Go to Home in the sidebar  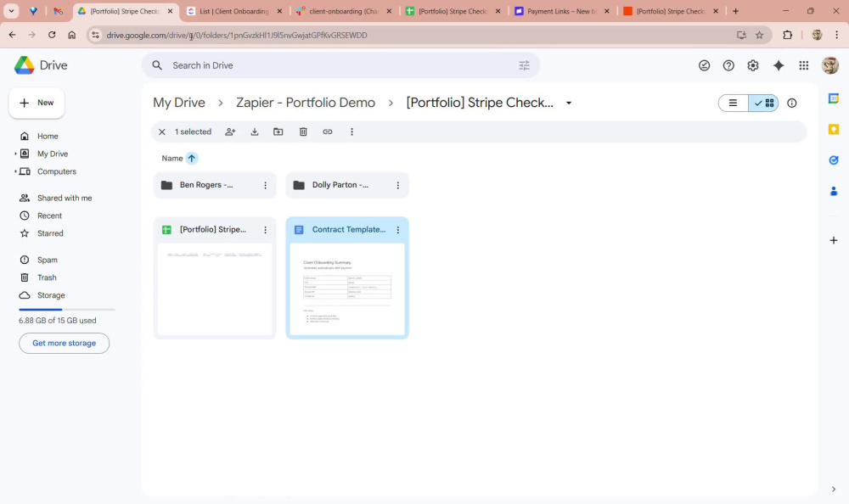click(x=48, y=137)
